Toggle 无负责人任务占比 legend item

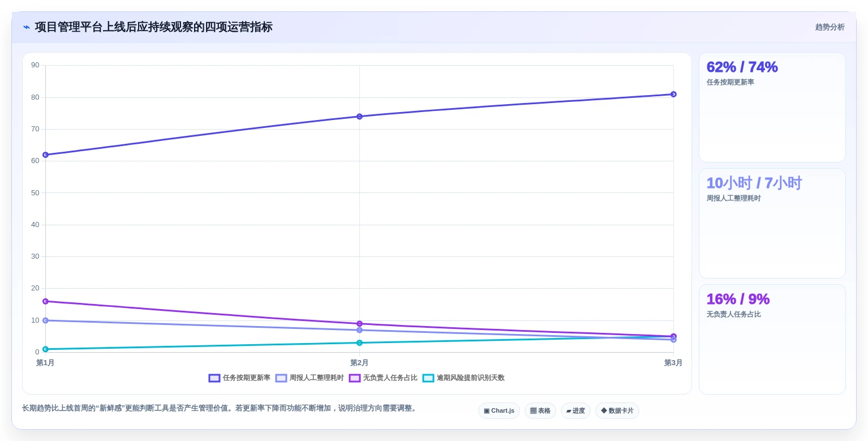[x=383, y=378]
